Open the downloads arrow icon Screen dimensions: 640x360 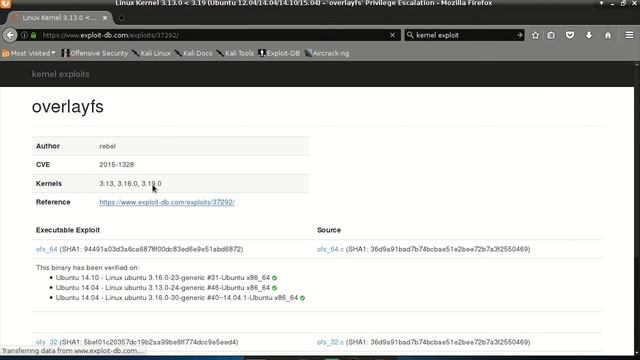pyautogui.click(x=589, y=36)
